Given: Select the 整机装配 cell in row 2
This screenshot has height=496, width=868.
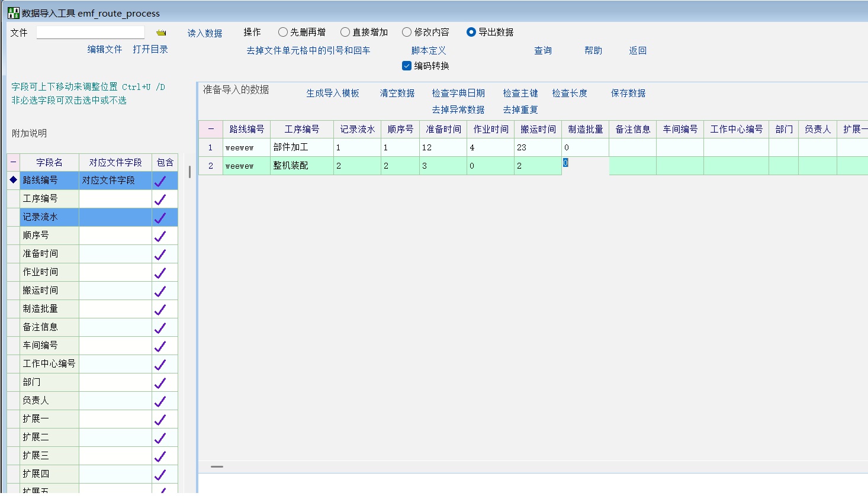Looking at the screenshot, I should (301, 166).
